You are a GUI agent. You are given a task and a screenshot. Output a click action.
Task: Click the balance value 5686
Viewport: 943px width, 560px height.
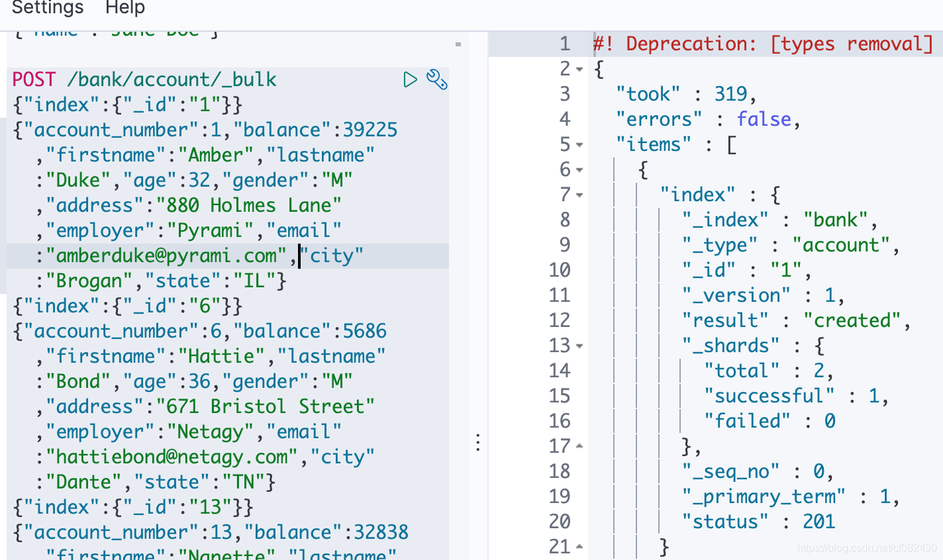click(x=365, y=331)
